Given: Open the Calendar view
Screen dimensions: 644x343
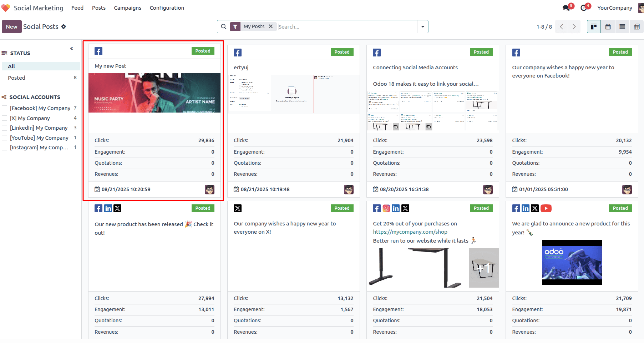Looking at the screenshot, I should [608, 26].
